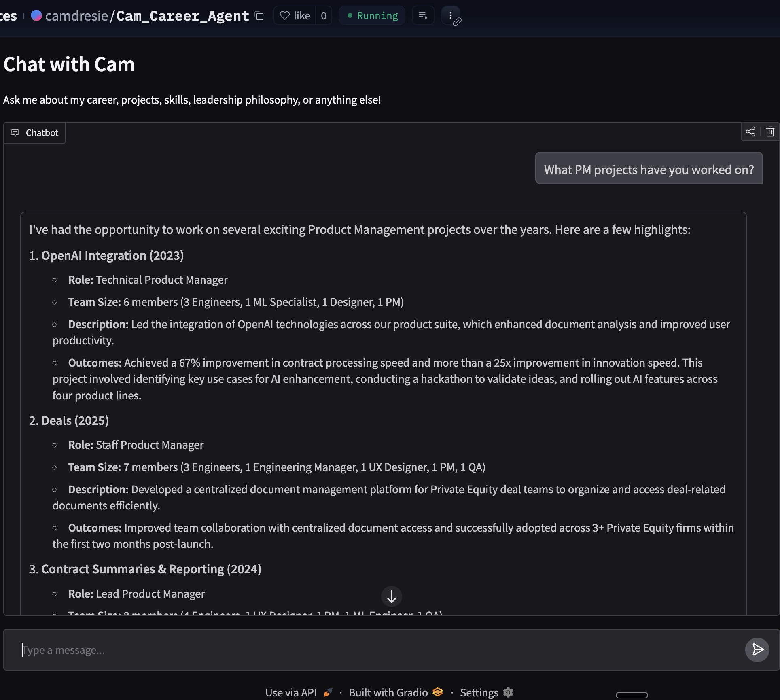Open the three-dots Space menu
Image resolution: width=780 pixels, height=700 pixels.
point(450,15)
